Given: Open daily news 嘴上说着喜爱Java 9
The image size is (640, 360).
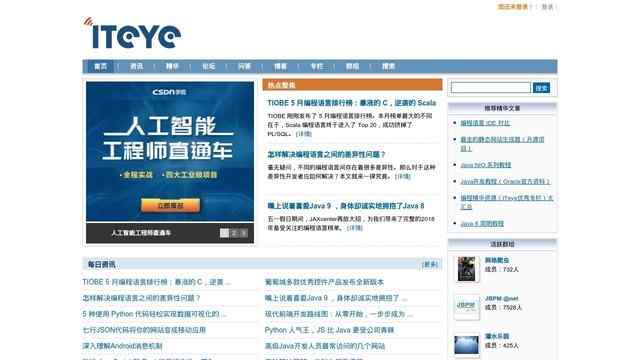Looking at the screenshot, I should pyautogui.click(x=336, y=298).
